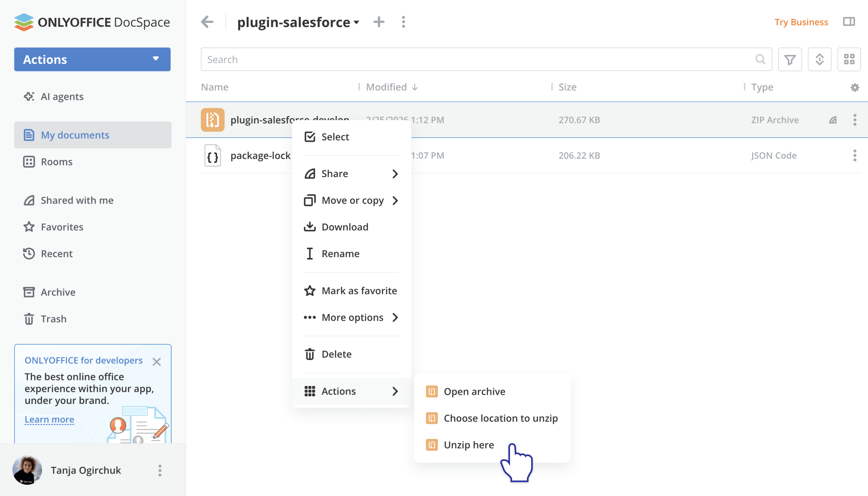Open kebab menu for package-lock file
This screenshot has width=868, height=496.
(x=855, y=156)
